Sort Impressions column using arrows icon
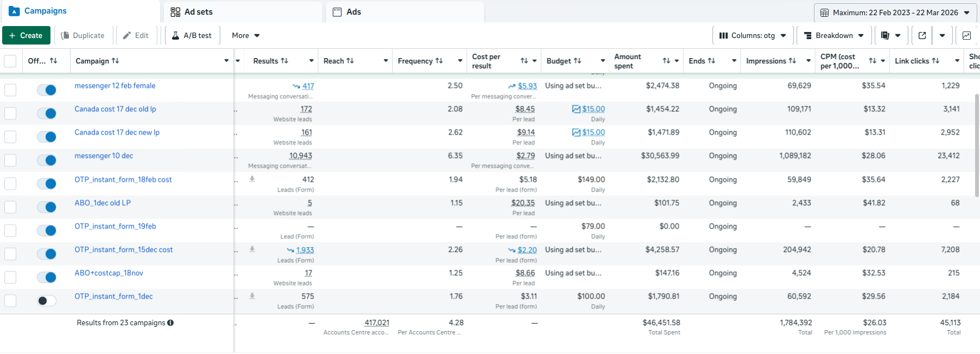 tap(792, 61)
